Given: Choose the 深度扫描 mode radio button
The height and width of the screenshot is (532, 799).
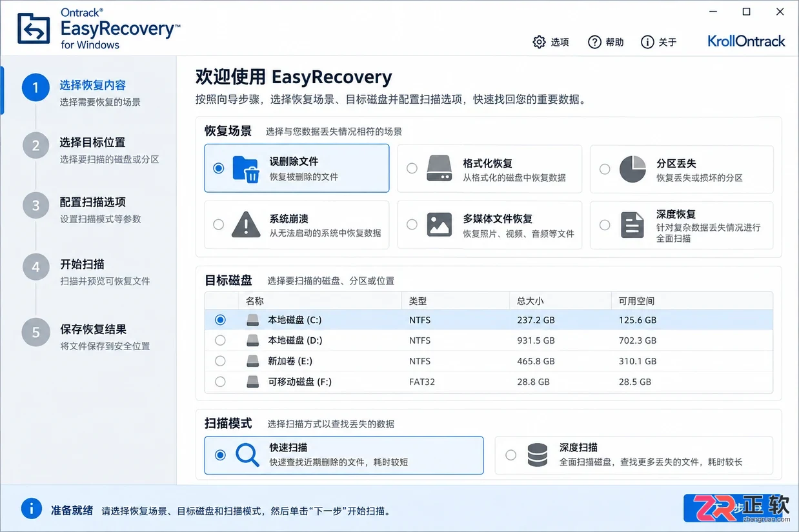Looking at the screenshot, I should (511, 455).
